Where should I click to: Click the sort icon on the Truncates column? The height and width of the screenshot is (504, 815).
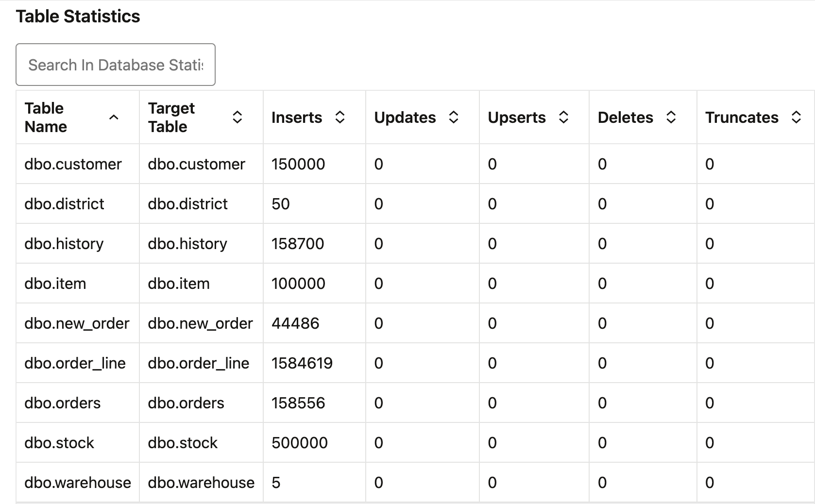point(796,117)
